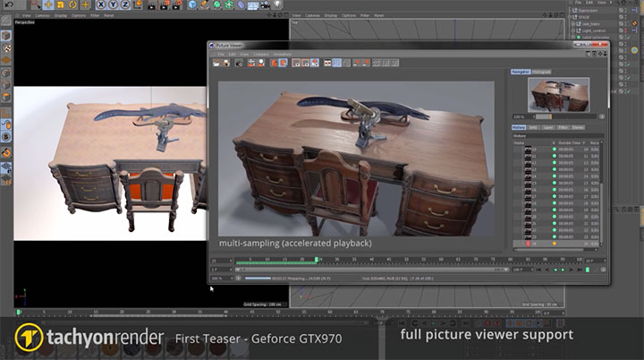Click Open Image icon in Picture Viewer
The image size is (644, 360).
point(216,64)
